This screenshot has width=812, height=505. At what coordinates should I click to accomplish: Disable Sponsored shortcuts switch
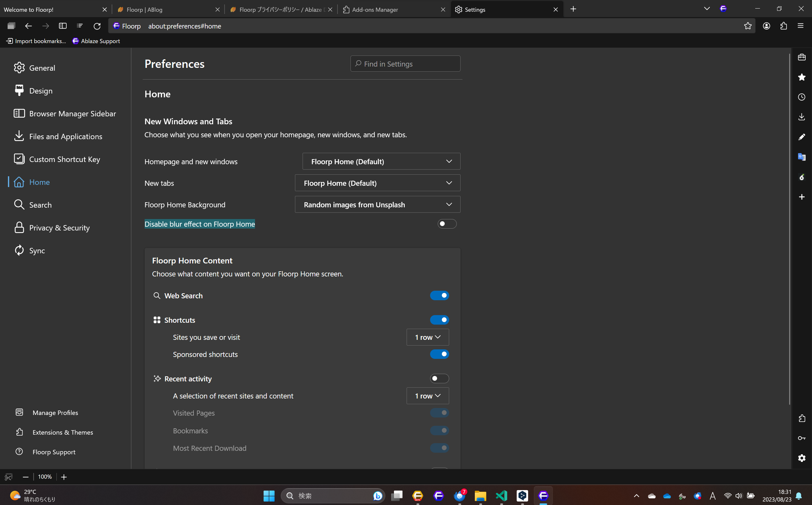(x=439, y=354)
